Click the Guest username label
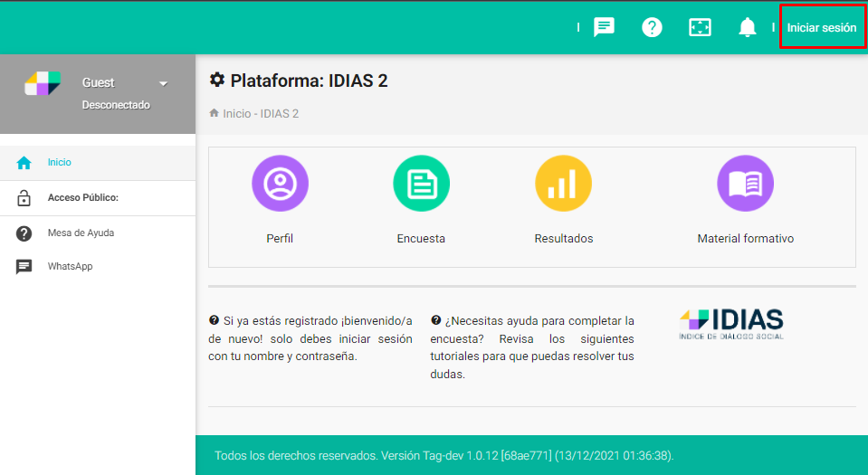 tap(98, 82)
